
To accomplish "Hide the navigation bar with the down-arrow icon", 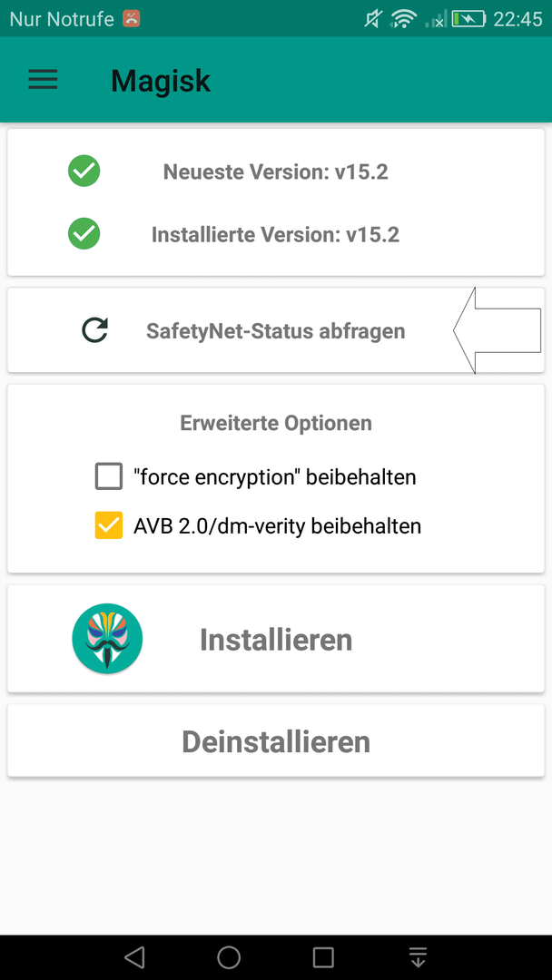I will pyautogui.click(x=418, y=957).
